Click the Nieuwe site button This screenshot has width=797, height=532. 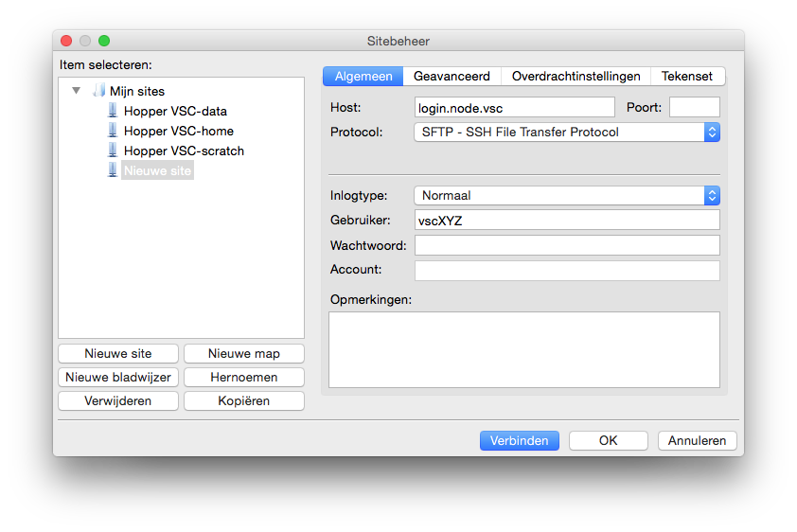coord(118,354)
